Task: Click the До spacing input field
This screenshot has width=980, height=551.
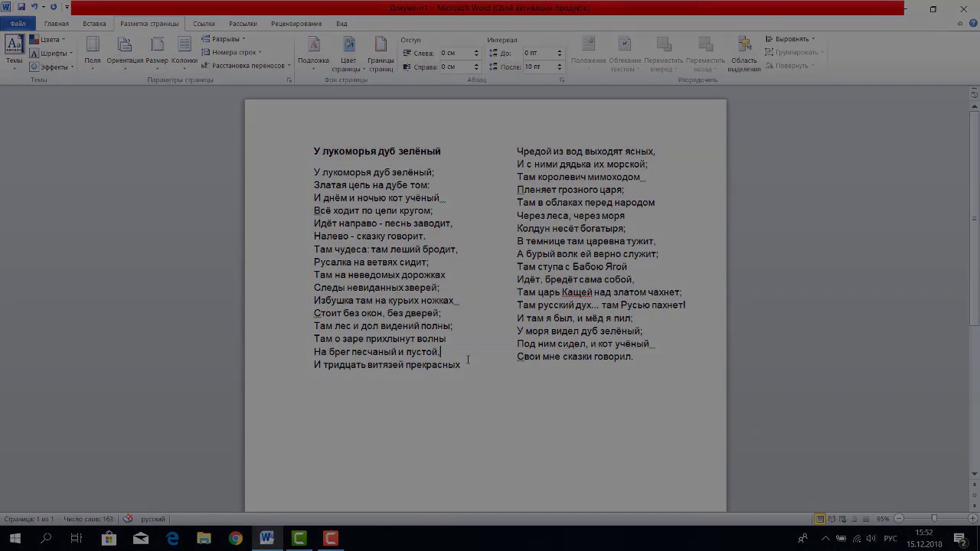Action: click(x=539, y=53)
